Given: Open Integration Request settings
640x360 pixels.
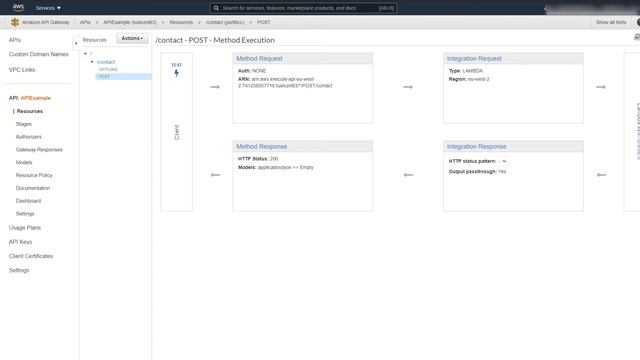Looking at the screenshot, I should (474, 59).
